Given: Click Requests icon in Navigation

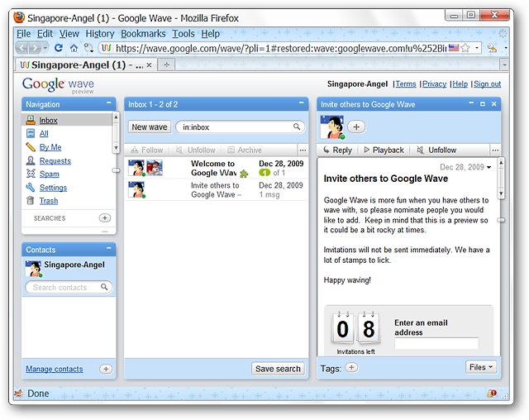Looking at the screenshot, I should tap(31, 160).
